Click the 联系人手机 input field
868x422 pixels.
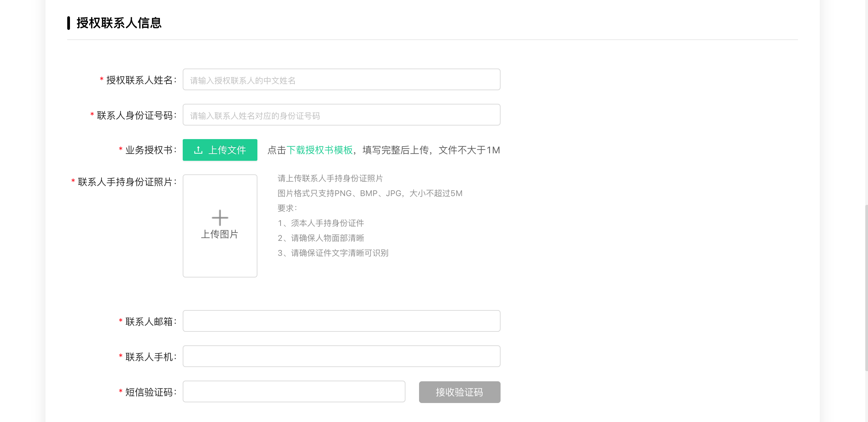(341, 356)
